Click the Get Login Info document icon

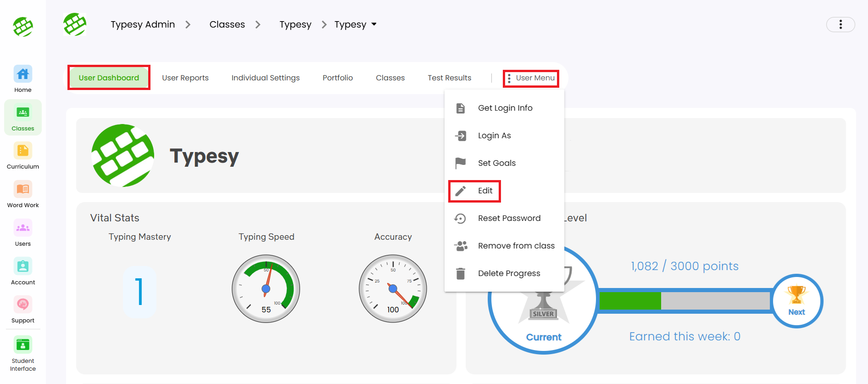(x=461, y=108)
